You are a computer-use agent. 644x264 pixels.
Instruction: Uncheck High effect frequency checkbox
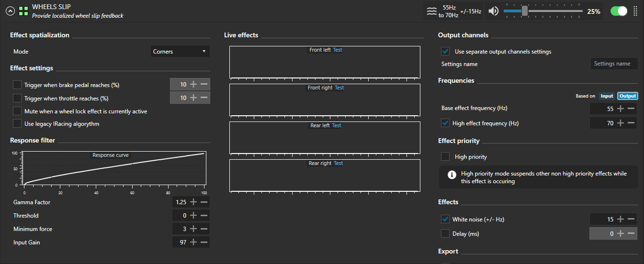point(445,123)
